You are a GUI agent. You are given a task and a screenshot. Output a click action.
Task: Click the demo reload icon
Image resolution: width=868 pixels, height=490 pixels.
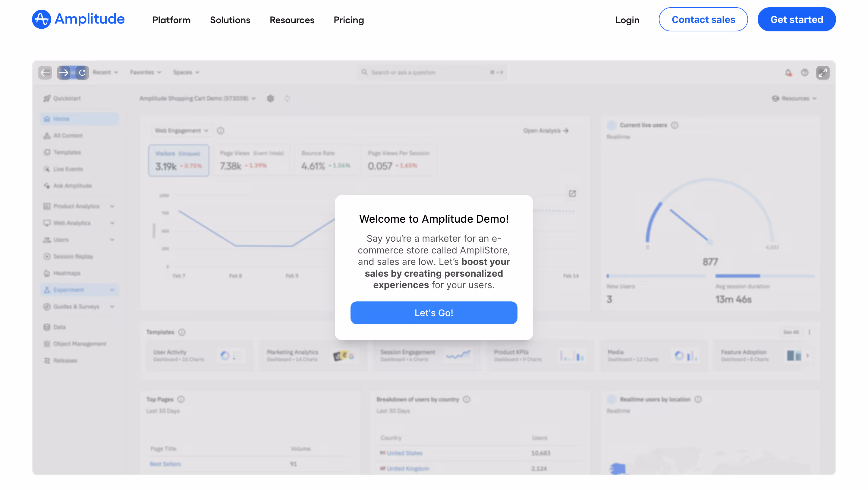[82, 72]
